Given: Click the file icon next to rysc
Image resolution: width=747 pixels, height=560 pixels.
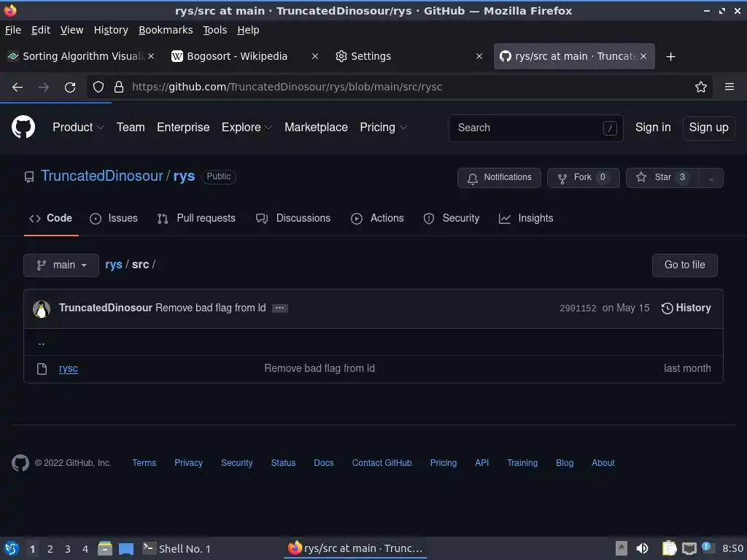Looking at the screenshot, I should coord(42,368).
